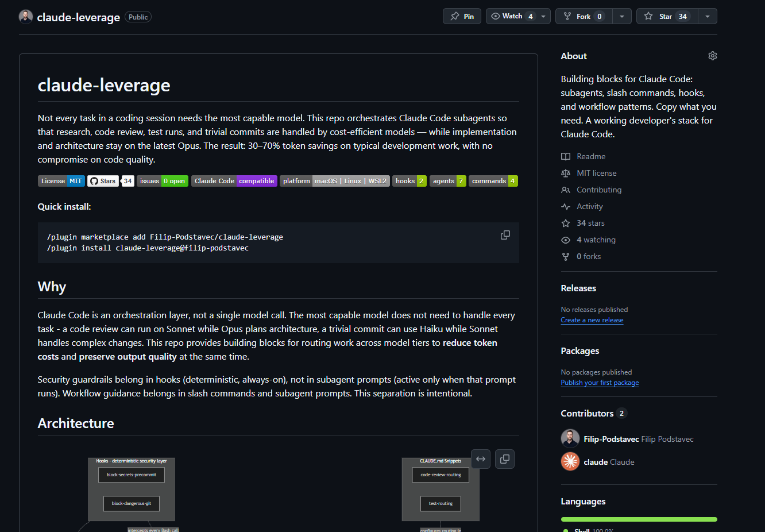The height and width of the screenshot is (532, 765).
Task: Copy the architecture diagram source
Action: [505, 459]
